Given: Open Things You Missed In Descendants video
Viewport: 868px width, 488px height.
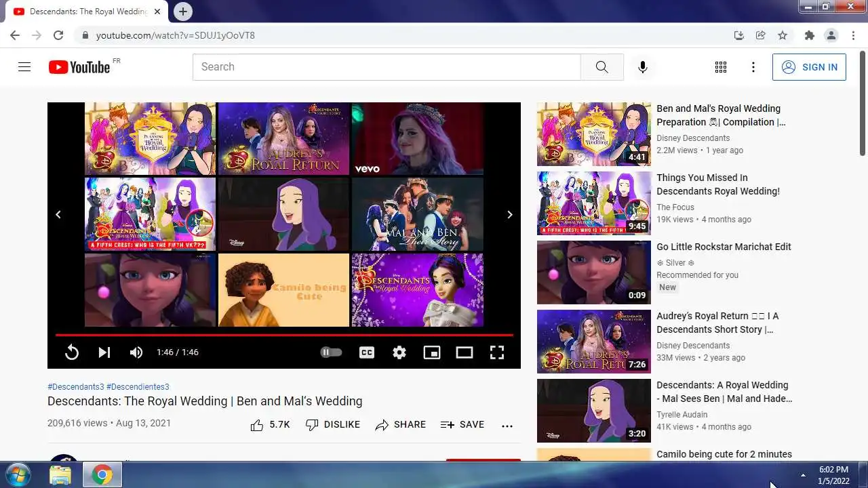Looking at the screenshot, I should tap(718, 184).
